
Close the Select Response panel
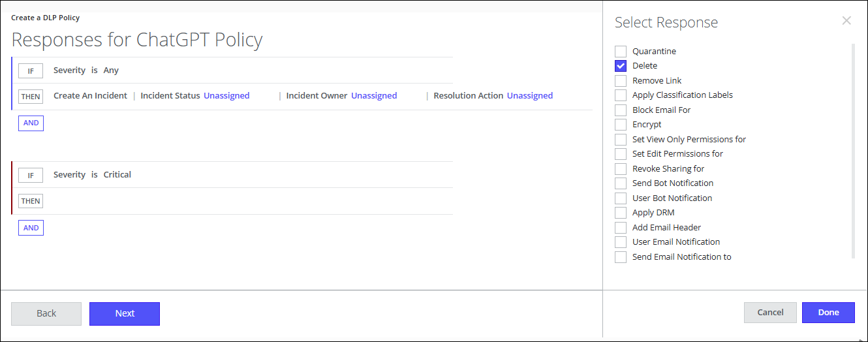[846, 21]
